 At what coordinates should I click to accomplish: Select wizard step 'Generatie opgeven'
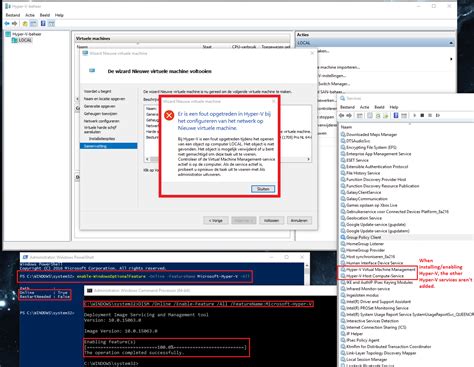pos(100,106)
